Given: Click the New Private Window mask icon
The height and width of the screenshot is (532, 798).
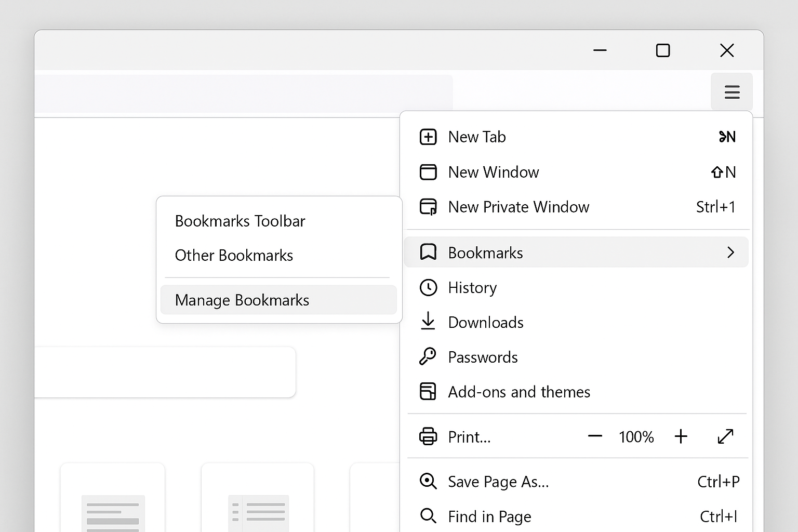Looking at the screenshot, I should pos(428,207).
